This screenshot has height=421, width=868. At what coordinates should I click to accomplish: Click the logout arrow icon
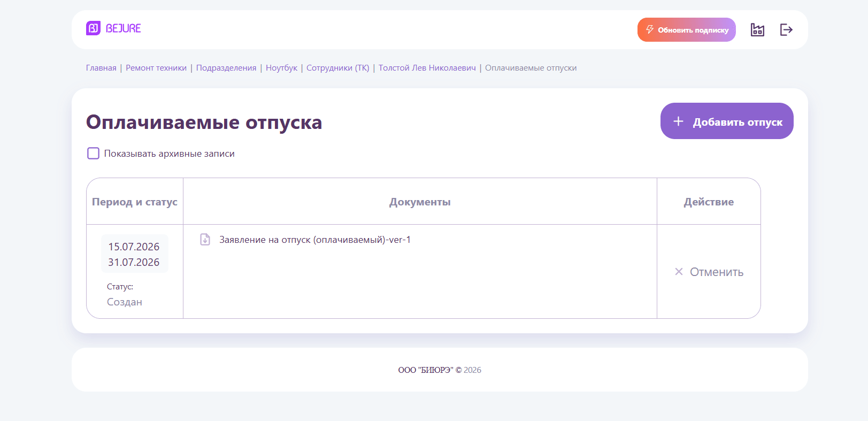pos(786,29)
